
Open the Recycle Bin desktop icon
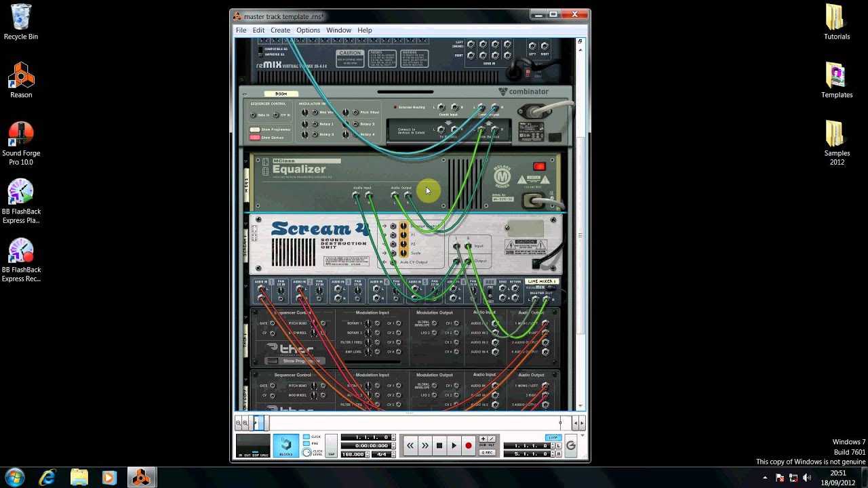pos(21,22)
